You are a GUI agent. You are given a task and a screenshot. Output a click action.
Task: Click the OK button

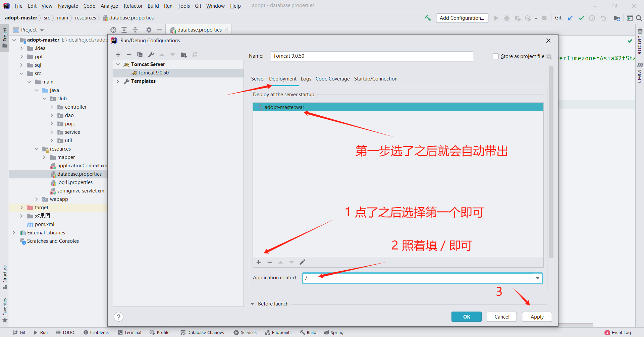[467, 317]
